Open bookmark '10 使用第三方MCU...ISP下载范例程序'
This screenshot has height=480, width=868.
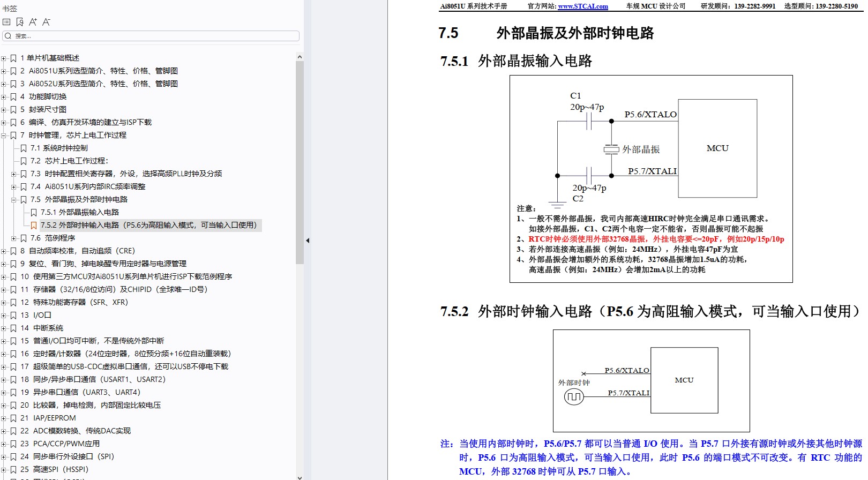point(126,276)
